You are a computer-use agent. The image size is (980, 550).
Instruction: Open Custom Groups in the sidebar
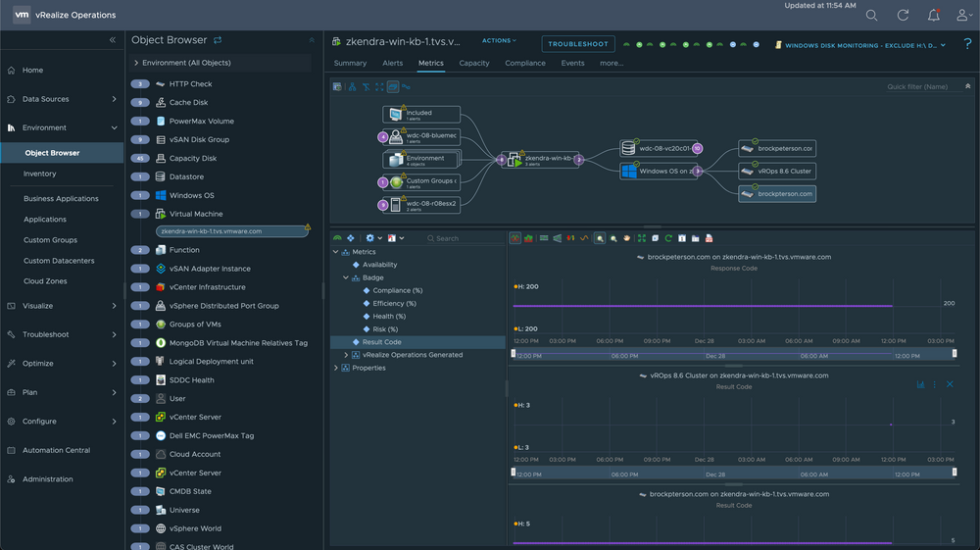(51, 239)
